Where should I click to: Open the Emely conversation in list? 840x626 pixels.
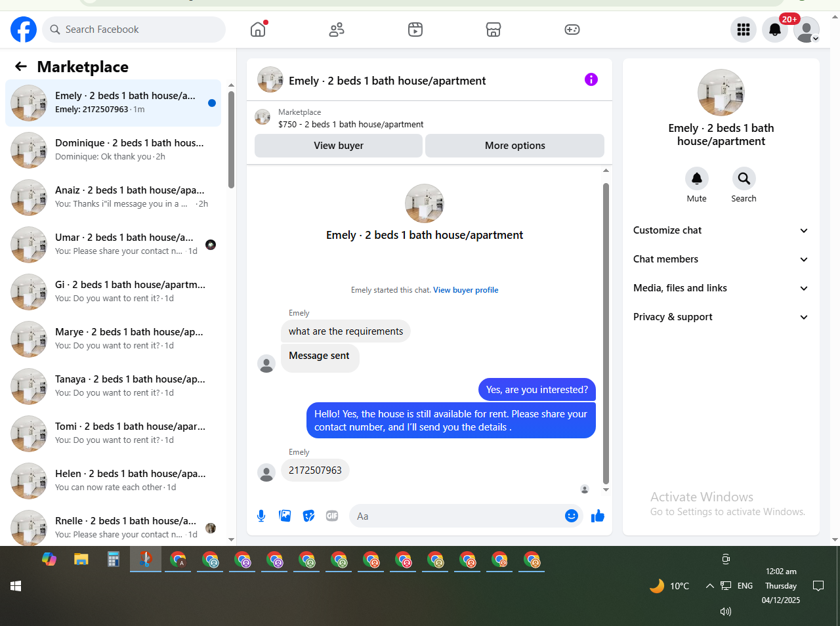tap(113, 103)
